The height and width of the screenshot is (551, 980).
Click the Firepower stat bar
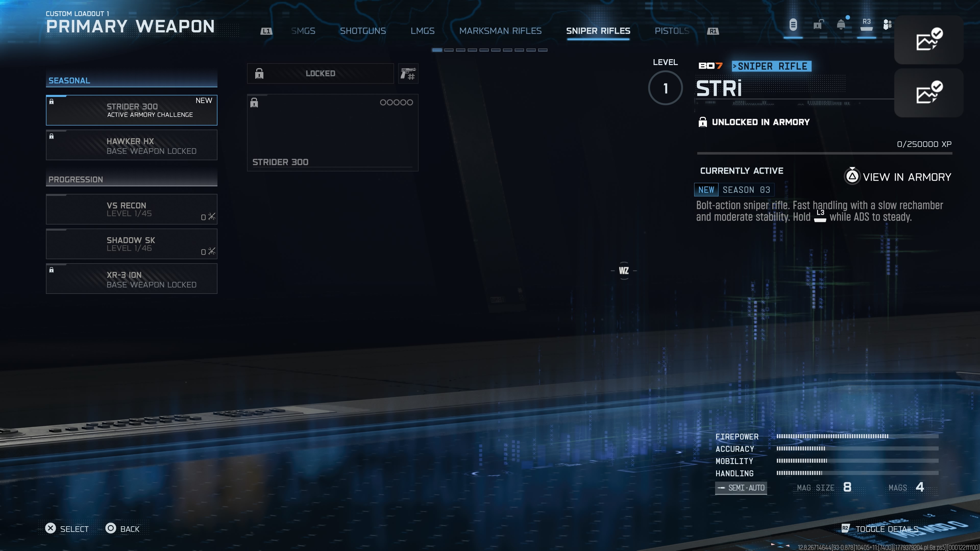click(x=857, y=436)
